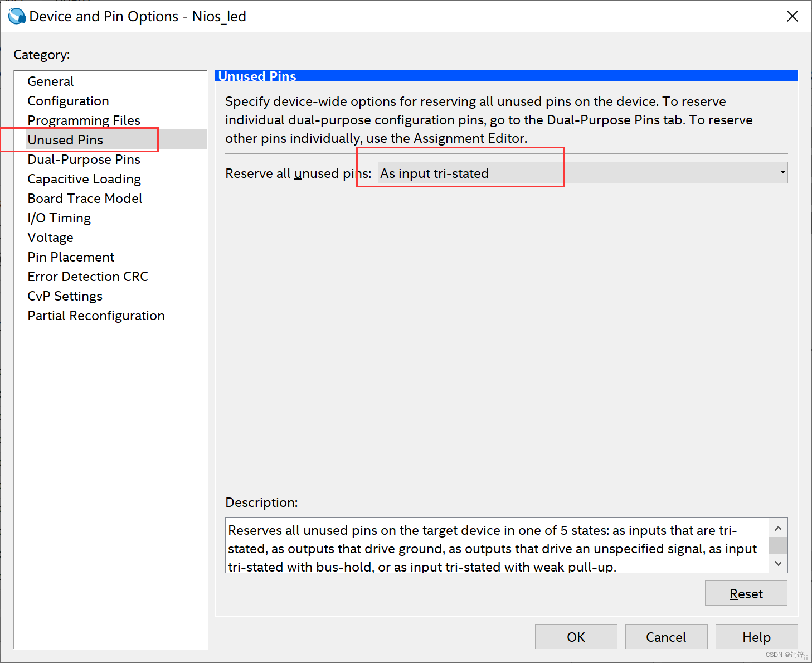The image size is (812, 663).
Task: Select Partial Reconfiguration category
Action: (96, 316)
